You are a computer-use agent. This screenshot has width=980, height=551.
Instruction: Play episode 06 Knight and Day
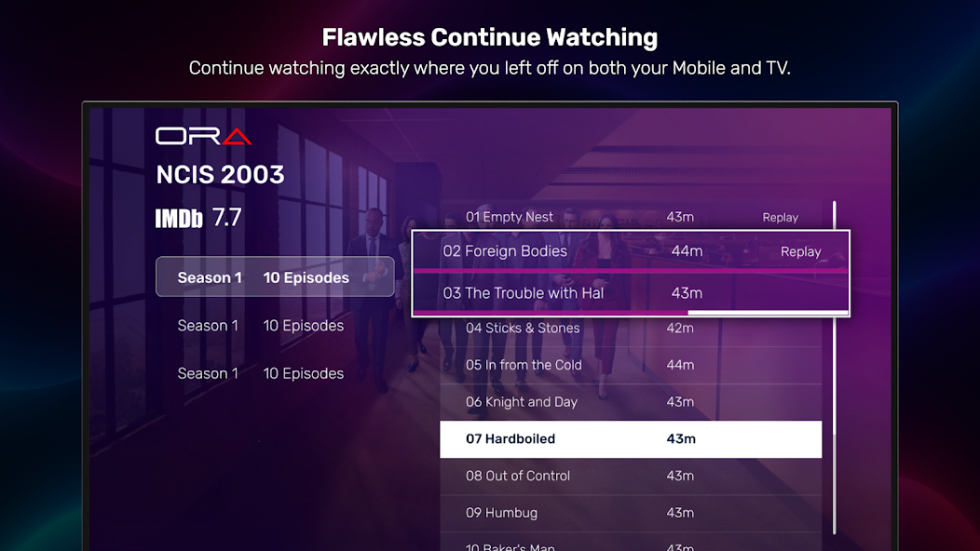[522, 402]
